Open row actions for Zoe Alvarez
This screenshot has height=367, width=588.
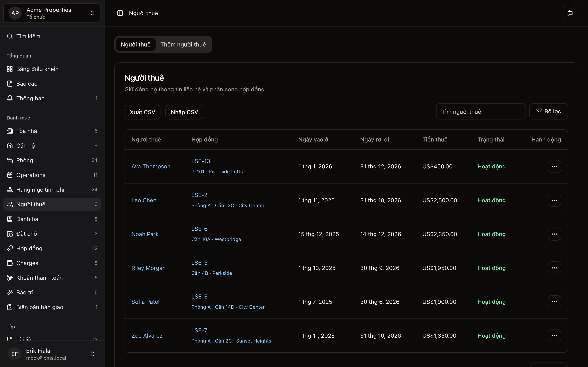tap(554, 336)
